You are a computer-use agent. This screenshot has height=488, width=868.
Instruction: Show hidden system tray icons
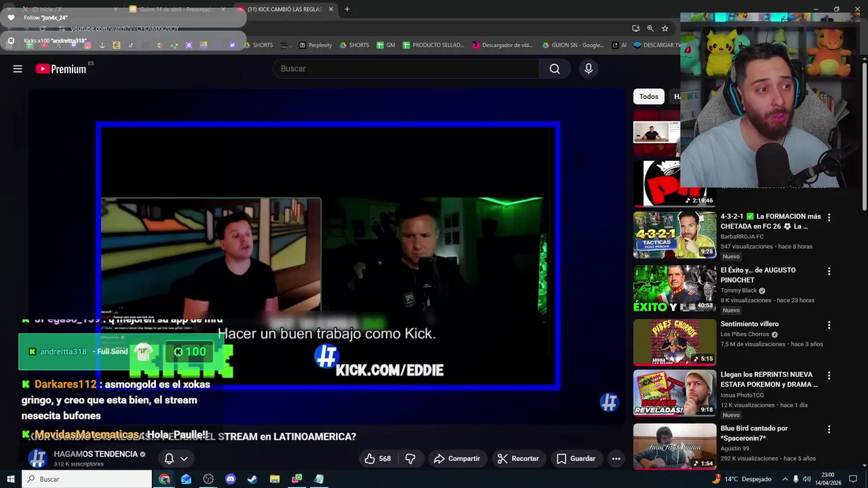pyautogui.click(x=785, y=479)
